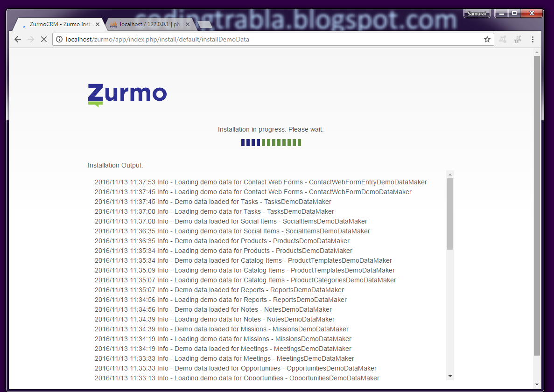The image size is (554, 392).
Task: Click 'Demo data loaded for Reports' line
Action: (219, 290)
